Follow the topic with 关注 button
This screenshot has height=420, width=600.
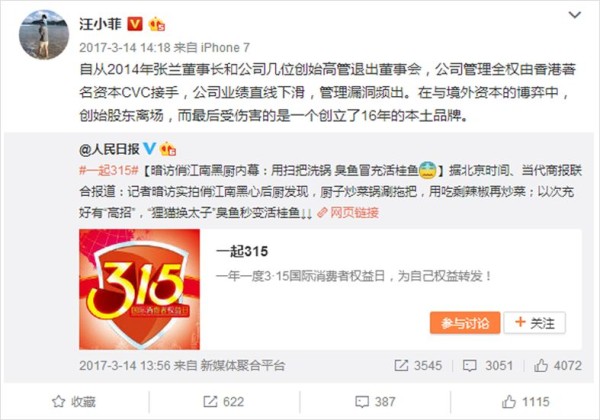(535, 323)
